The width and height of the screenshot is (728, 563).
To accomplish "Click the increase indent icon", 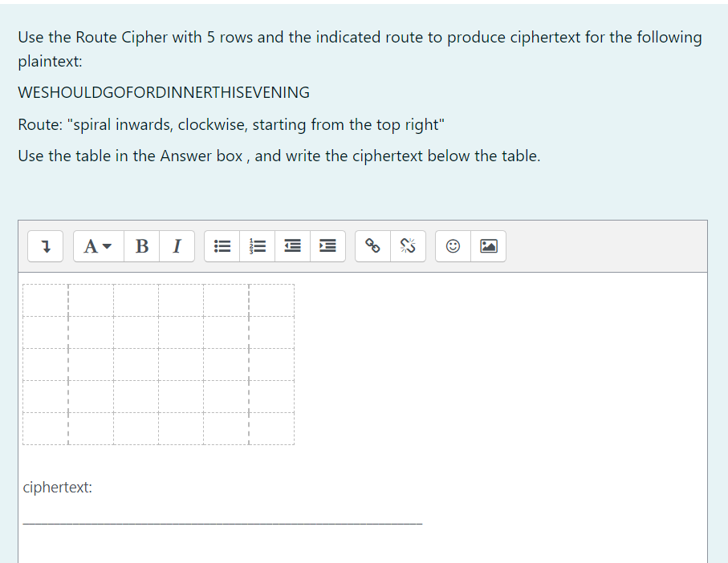I will (327, 246).
